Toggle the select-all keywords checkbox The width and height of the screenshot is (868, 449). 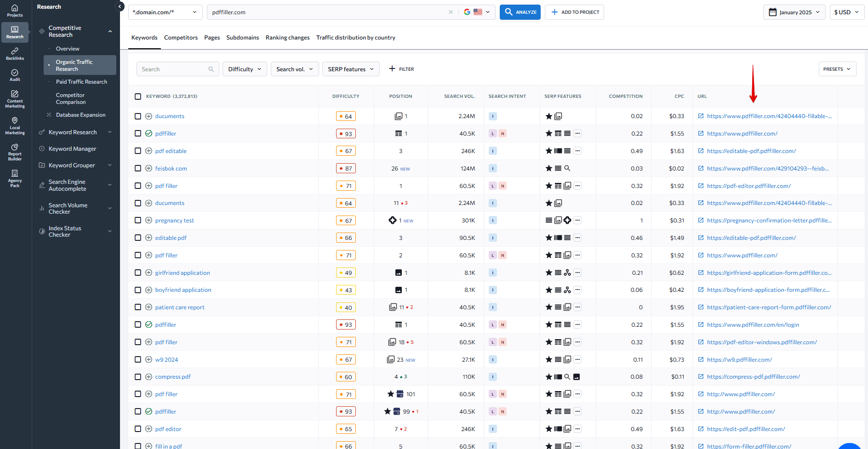138,96
